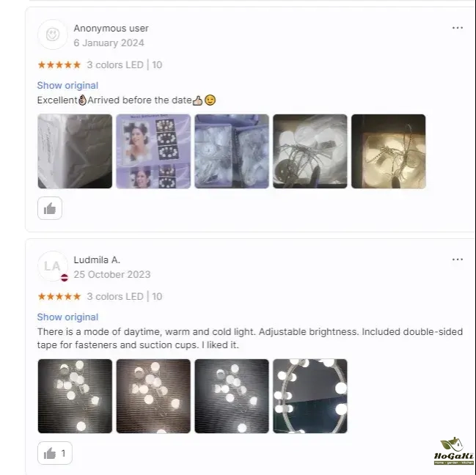Viewport: 476px width, 475px height.
Task: Like Ludmila A.'s review with thumbs-up
Action: click(55, 453)
